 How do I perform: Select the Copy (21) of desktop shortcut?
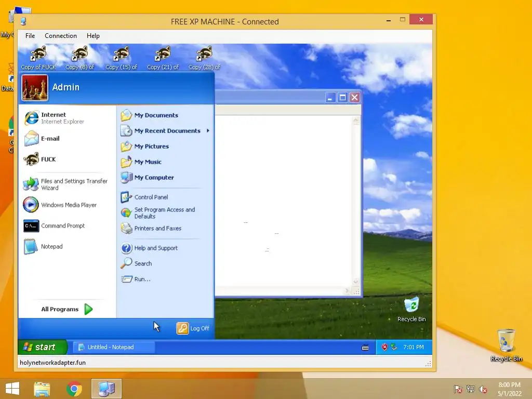(163, 58)
